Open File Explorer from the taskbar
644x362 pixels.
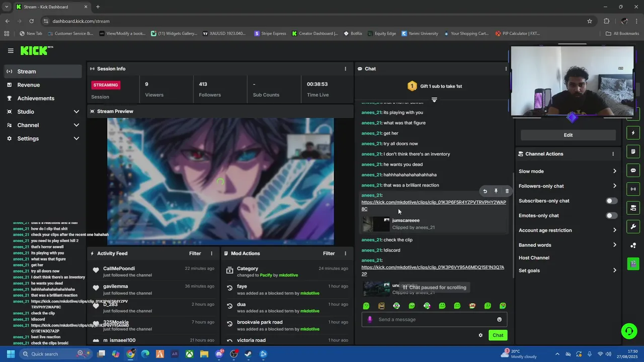point(204,354)
